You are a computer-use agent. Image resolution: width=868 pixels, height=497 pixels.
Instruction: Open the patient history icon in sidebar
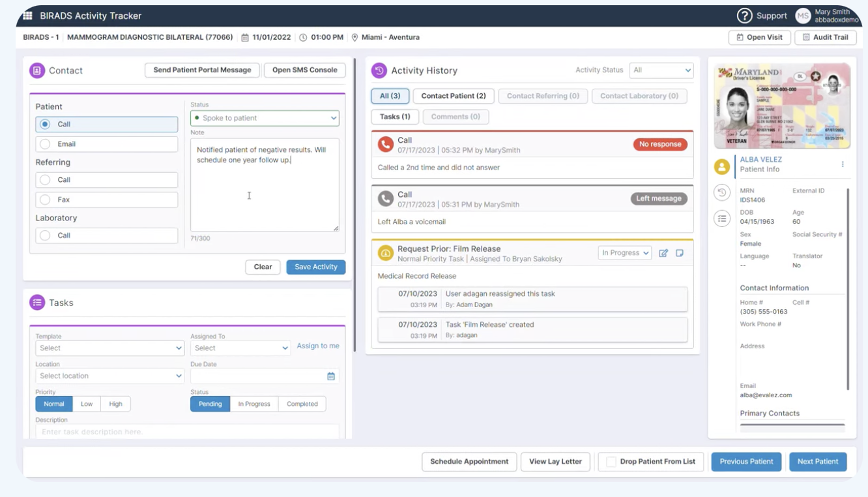pos(722,192)
